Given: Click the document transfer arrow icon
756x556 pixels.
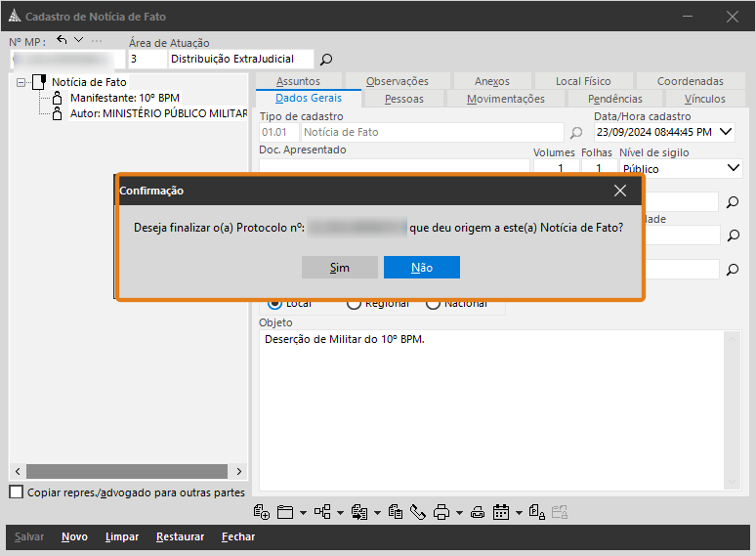Looking at the screenshot, I should click(359, 512).
